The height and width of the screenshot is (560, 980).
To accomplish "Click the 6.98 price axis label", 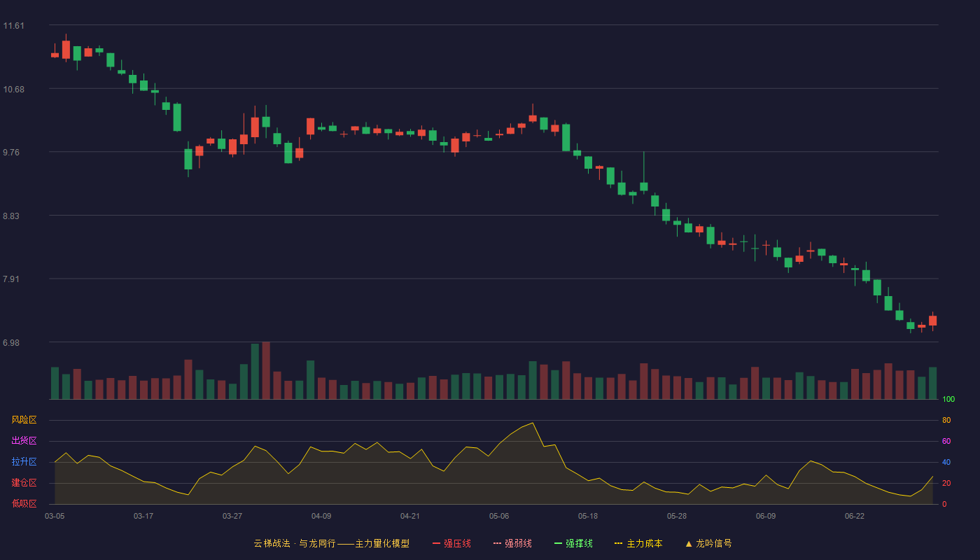I will click(11, 343).
